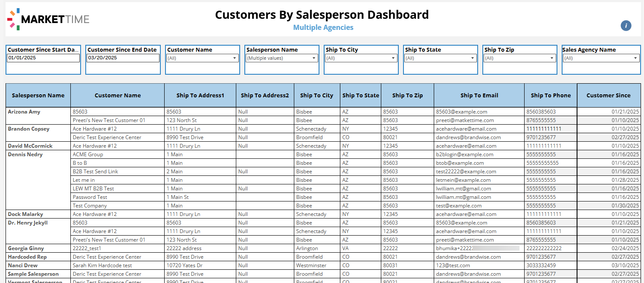Screen dimensions: 644x283
Task: Click the Salesperson Name column header
Action: 38,95
